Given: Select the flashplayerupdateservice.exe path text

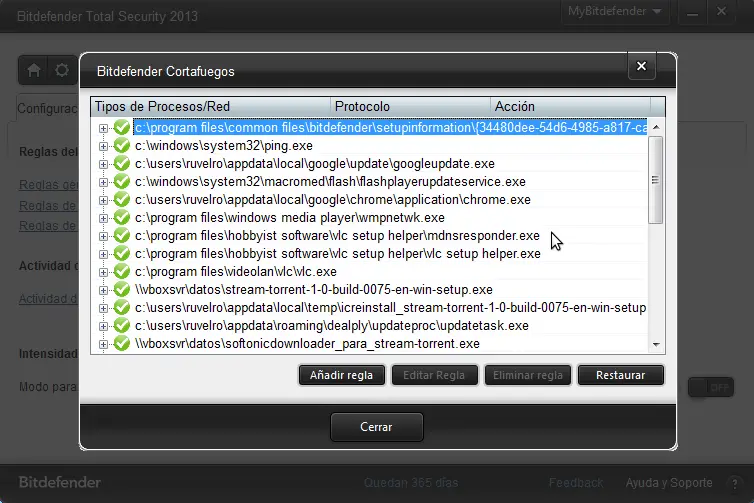Looking at the screenshot, I should tap(330, 182).
